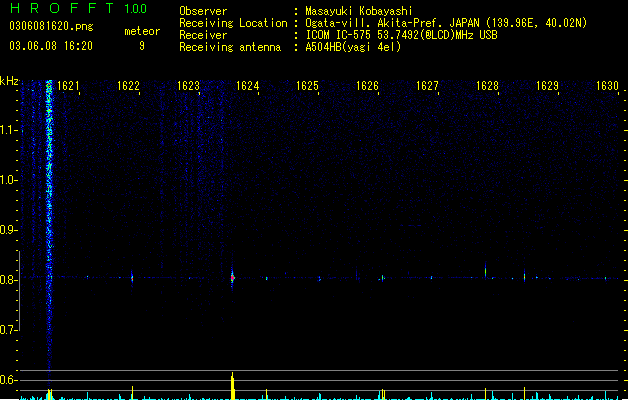Screen dimensions: 629x400
Task: Click the meteor count label
Action: coord(142,31)
